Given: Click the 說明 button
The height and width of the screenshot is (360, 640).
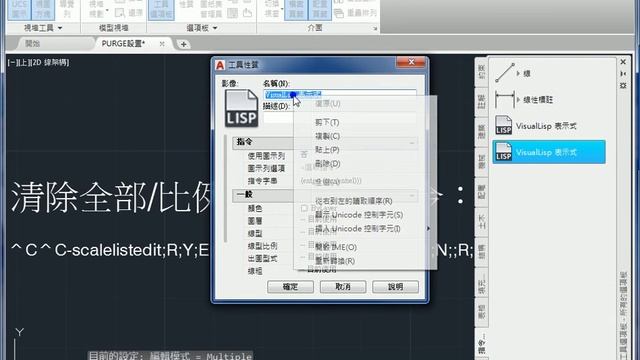Looking at the screenshot, I should click(x=395, y=287).
